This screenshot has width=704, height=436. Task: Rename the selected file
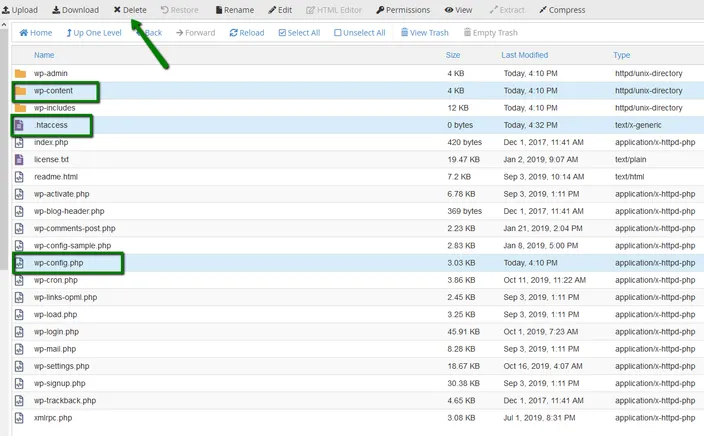coord(234,10)
